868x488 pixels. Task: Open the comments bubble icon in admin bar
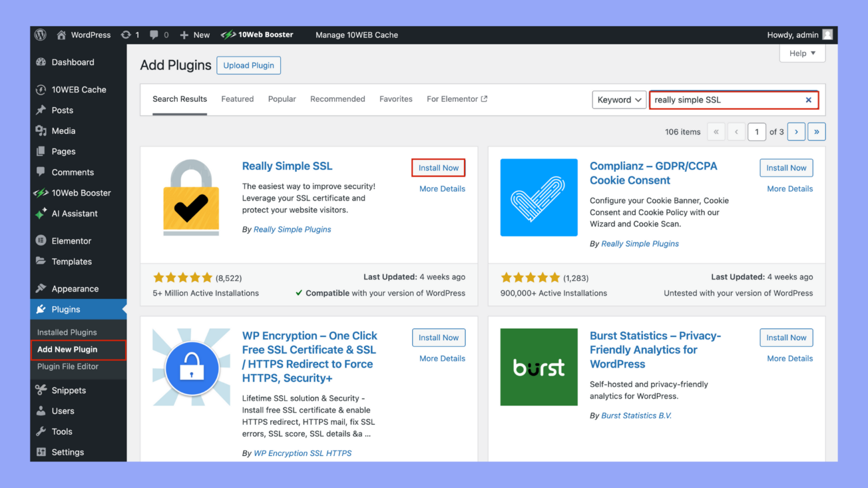153,34
